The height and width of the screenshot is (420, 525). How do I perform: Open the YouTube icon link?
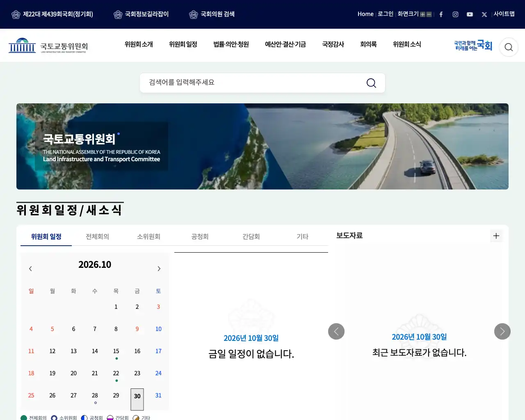click(x=470, y=14)
